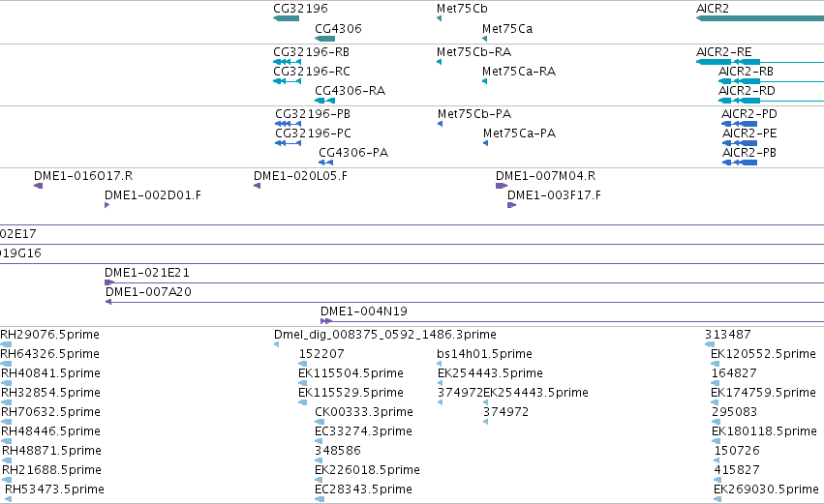Select the 295083 EST label
The width and height of the screenshot is (824, 504).
click(x=734, y=411)
